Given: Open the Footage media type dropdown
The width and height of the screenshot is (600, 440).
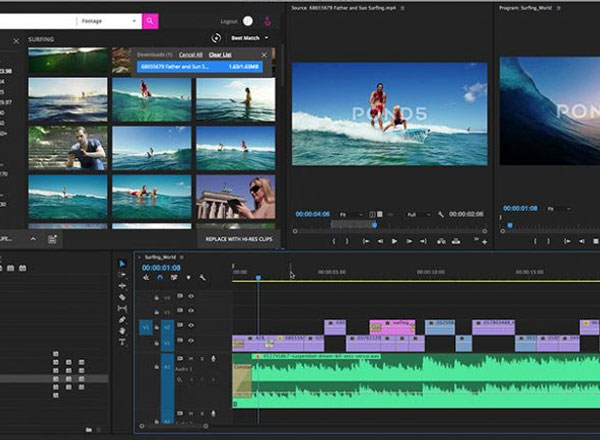Looking at the screenshot, I should [x=108, y=21].
